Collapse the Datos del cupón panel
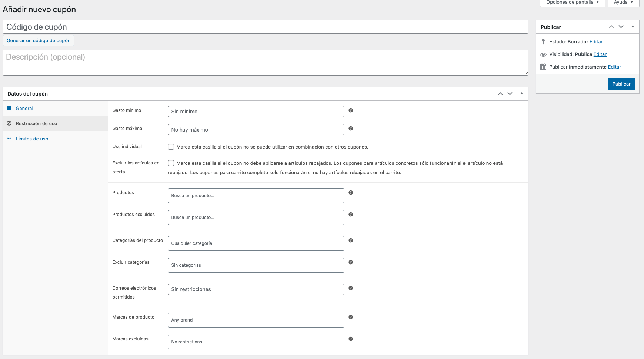The height and width of the screenshot is (359, 644). pos(521,94)
